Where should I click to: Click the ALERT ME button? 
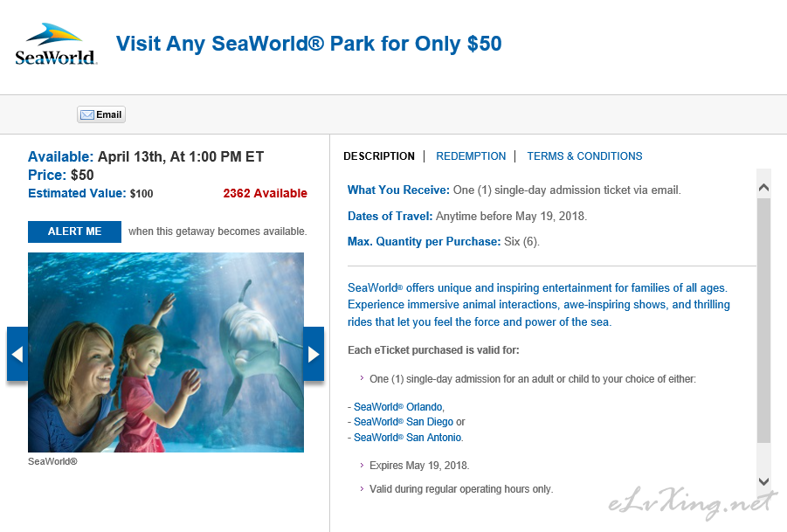[x=74, y=231]
